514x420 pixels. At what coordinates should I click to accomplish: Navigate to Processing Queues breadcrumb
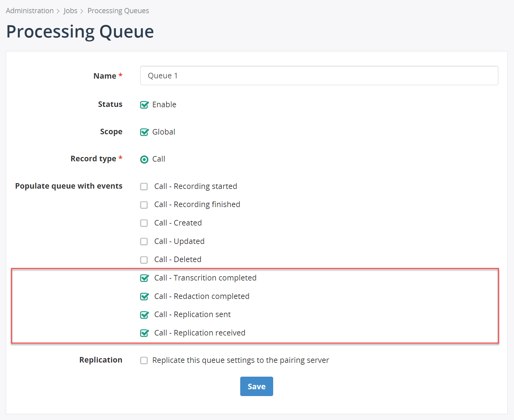[118, 11]
